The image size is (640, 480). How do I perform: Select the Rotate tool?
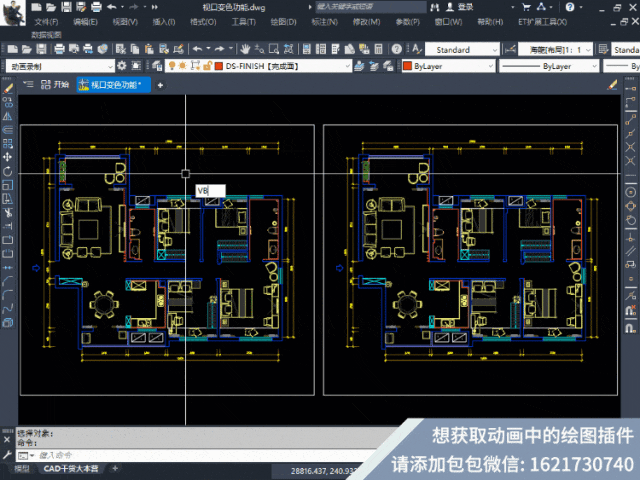pos(8,171)
